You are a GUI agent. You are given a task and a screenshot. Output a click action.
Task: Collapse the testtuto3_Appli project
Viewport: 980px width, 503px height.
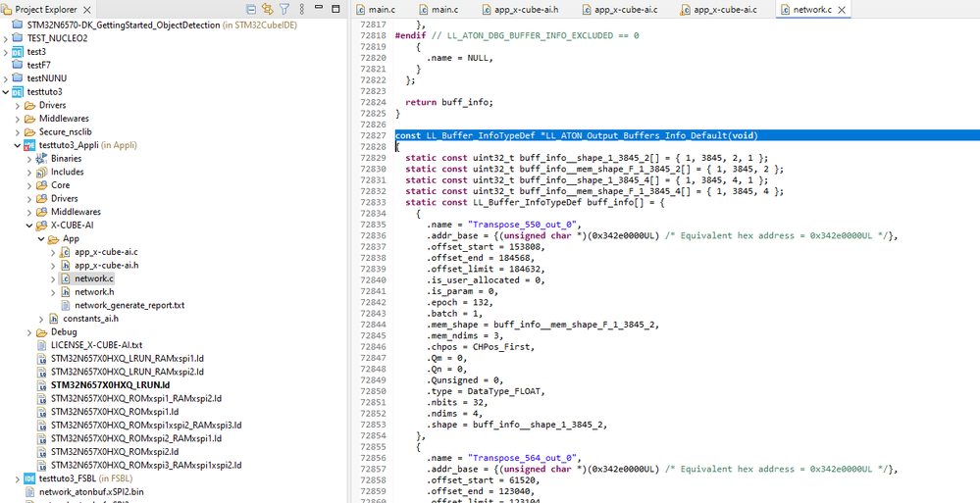tap(18, 145)
